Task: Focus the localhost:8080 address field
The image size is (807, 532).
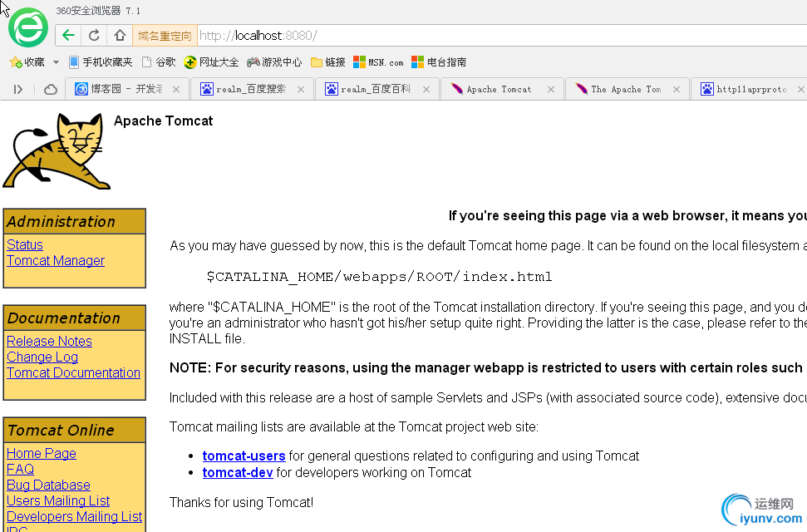Action: coord(502,36)
